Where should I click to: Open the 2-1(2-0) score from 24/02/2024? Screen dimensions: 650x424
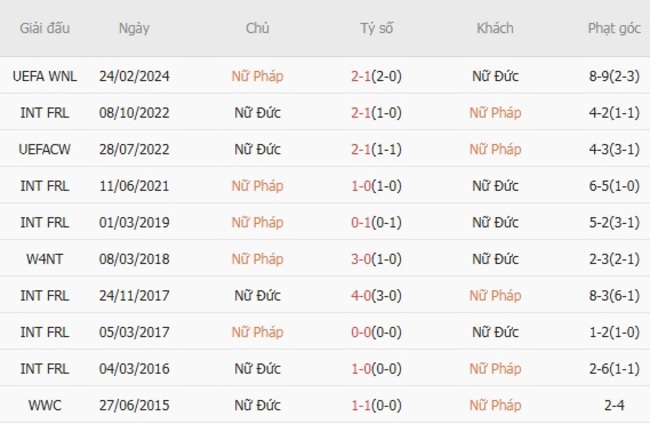[377, 76]
